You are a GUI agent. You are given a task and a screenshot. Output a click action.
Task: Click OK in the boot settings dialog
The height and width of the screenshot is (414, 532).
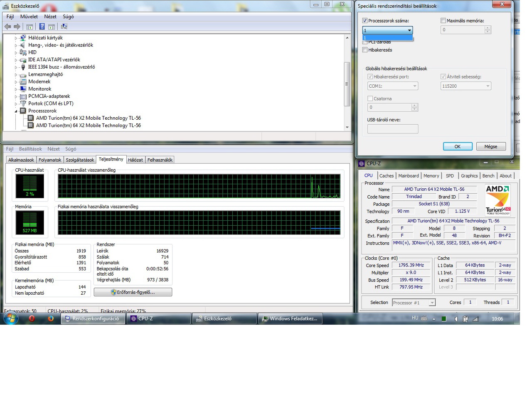pos(458,147)
